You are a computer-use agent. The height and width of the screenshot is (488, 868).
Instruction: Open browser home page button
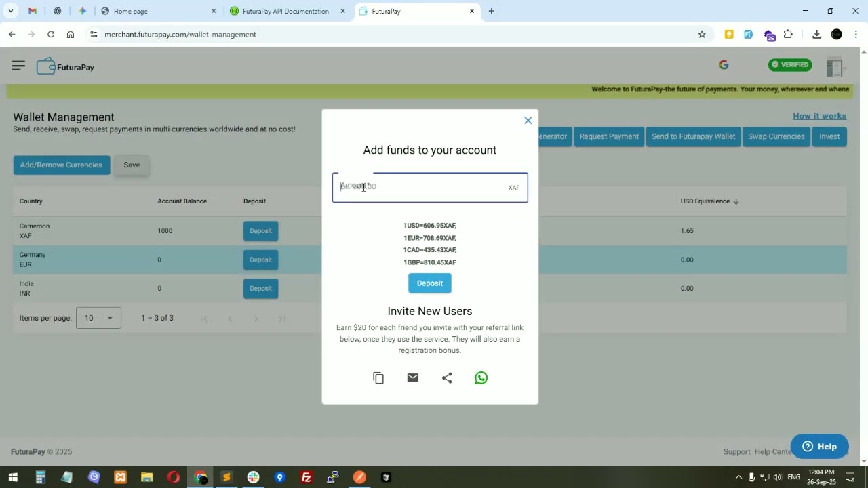click(x=71, y=34)
